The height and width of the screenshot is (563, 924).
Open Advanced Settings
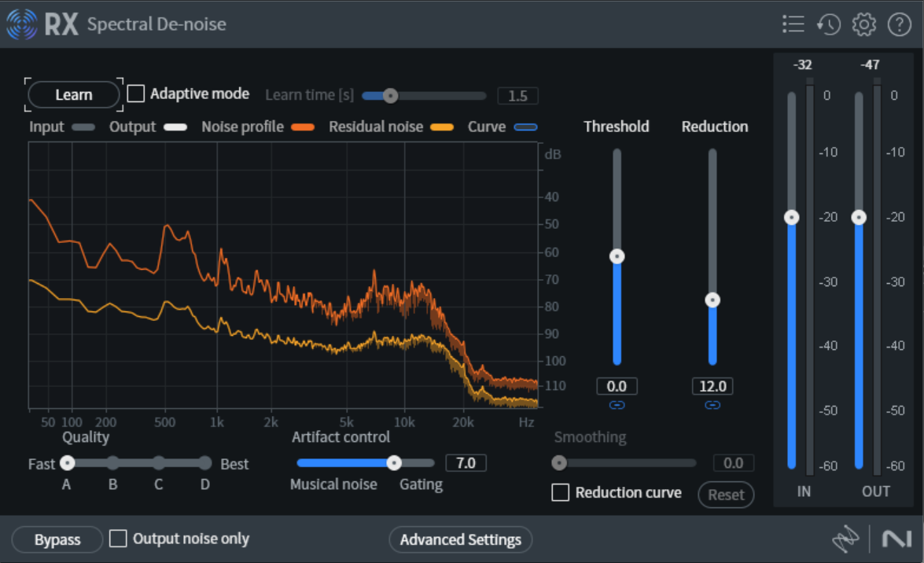461,539
